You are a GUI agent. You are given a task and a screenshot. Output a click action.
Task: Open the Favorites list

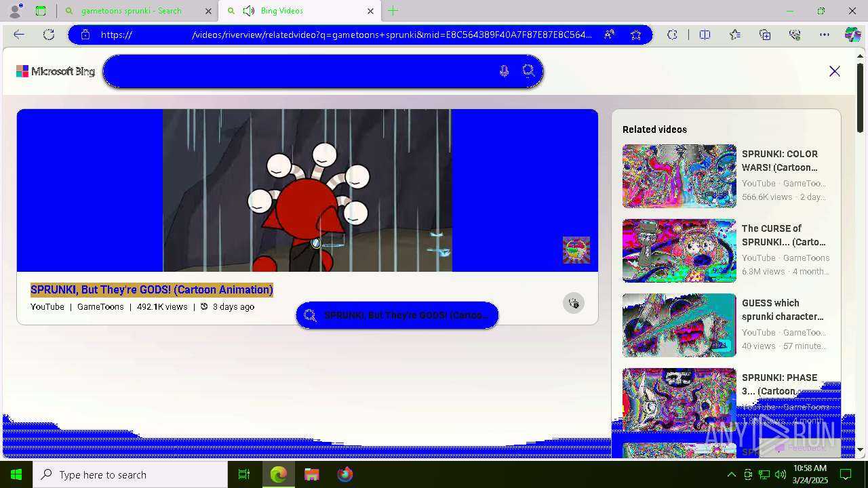tap(735, 35)
